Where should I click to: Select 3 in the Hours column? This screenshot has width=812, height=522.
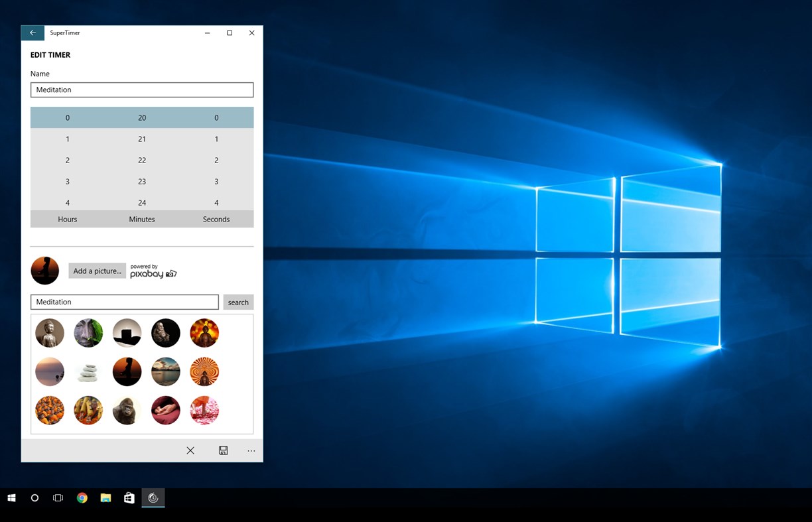[67, 181]
